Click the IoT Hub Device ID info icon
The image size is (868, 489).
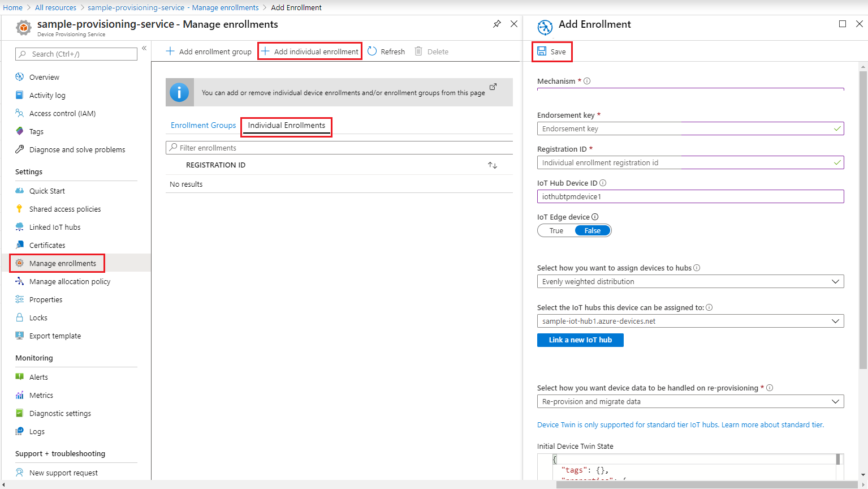tap(603, 183)
